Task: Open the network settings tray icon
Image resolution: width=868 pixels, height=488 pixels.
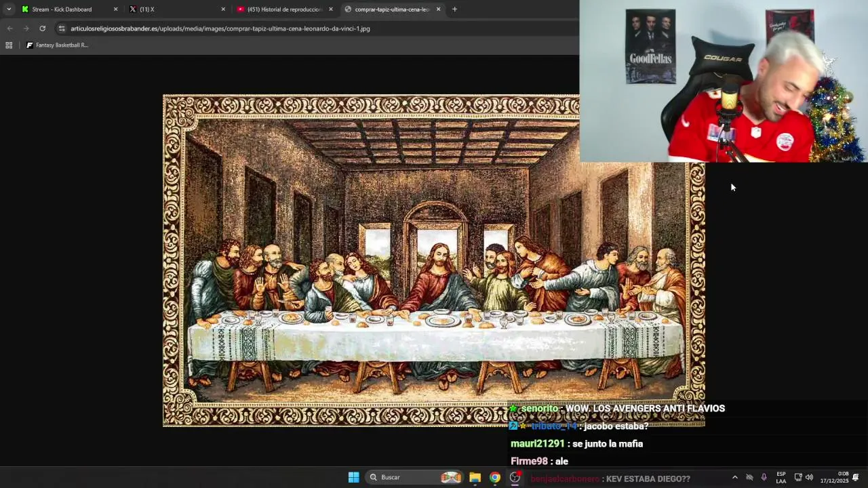Action: click(x=798, y=477)
